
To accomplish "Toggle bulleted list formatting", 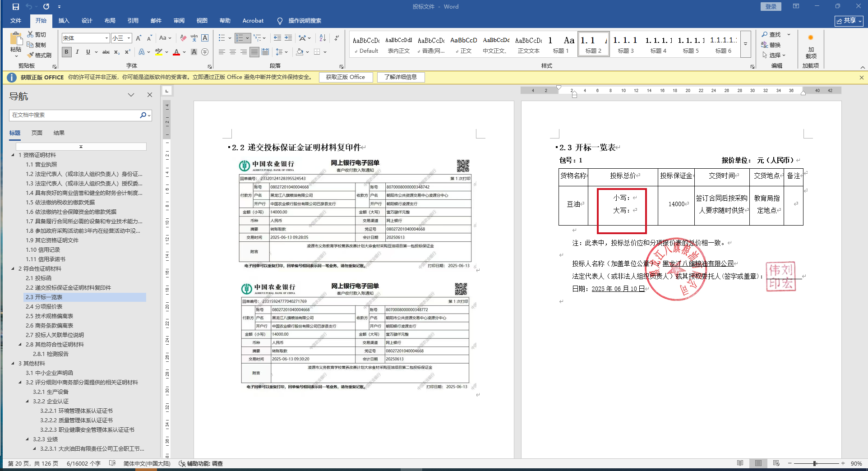I will (x=222, y=38).
